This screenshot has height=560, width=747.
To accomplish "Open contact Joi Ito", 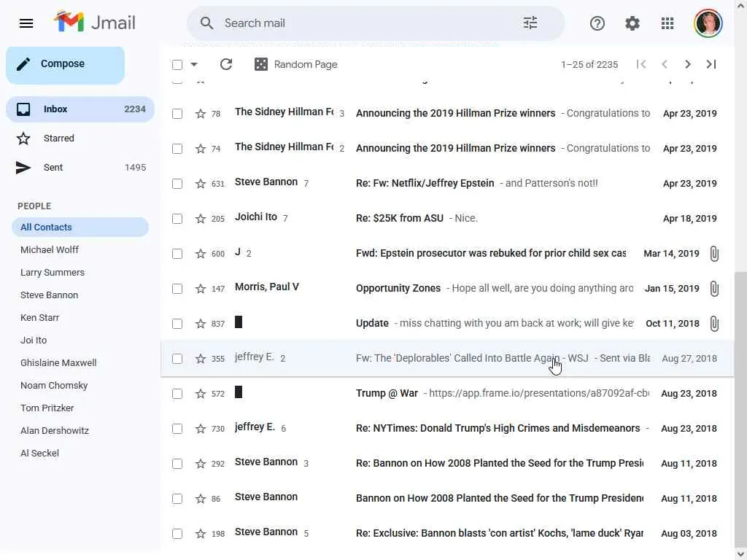I will tap(34, 340).
